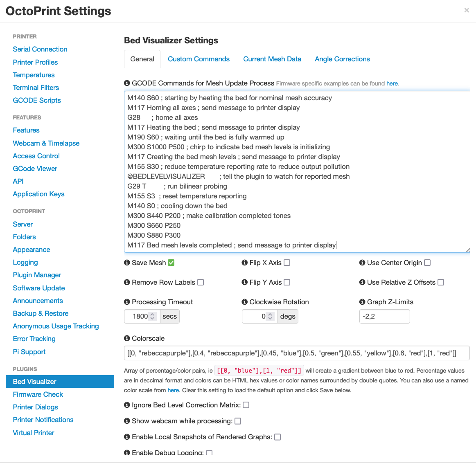Follow the firmware examples "here" link
This screenshot has height=463, width=476.
point(392,83)
